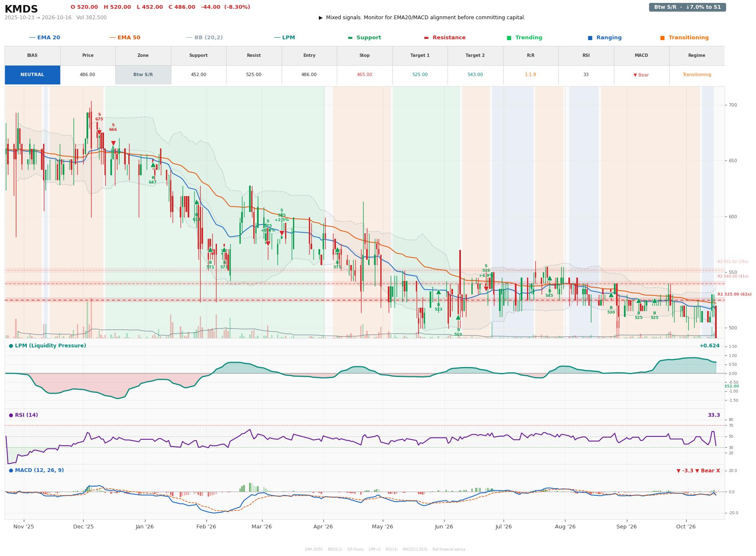Click the BIAS column header

click(32, 56)
